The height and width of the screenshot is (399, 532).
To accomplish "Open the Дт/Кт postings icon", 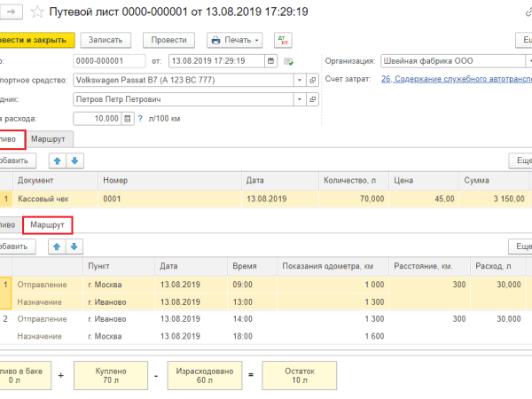I will click(282, 41).
